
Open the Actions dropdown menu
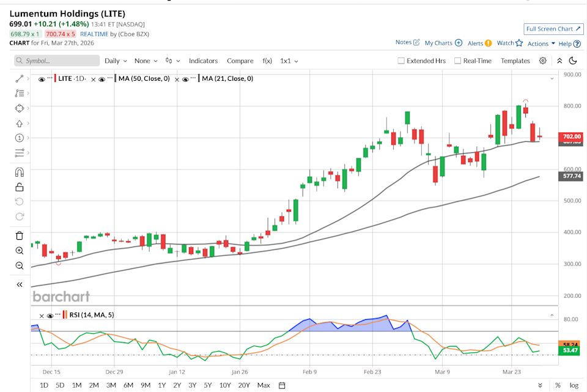(541, 43)
